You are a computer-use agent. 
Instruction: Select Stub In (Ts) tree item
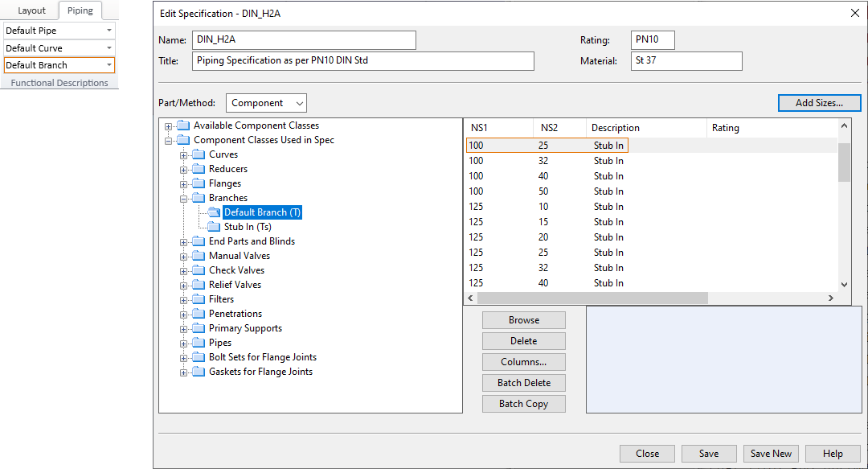248,227
